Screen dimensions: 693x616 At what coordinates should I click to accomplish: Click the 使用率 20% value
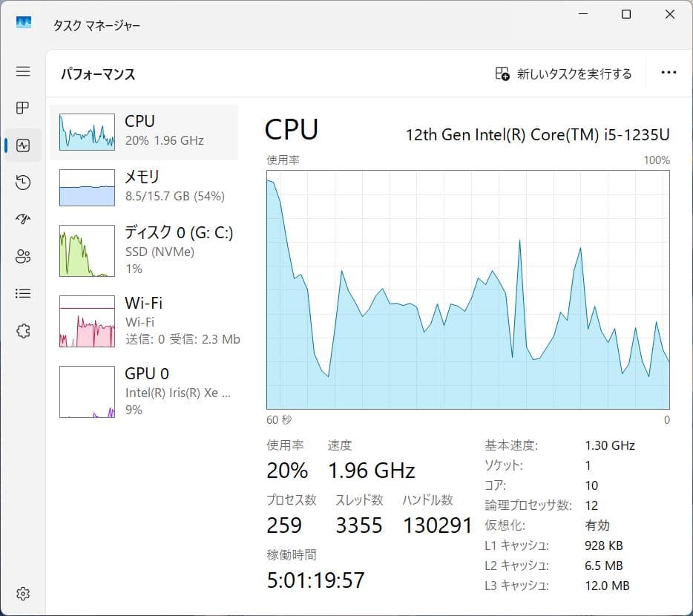pos(286,471)
